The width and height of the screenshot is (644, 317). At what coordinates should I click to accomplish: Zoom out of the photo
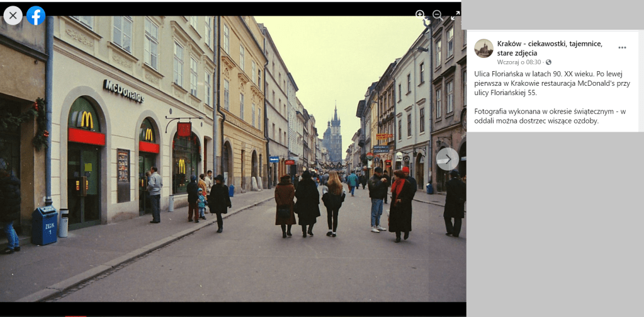(437, 14)
